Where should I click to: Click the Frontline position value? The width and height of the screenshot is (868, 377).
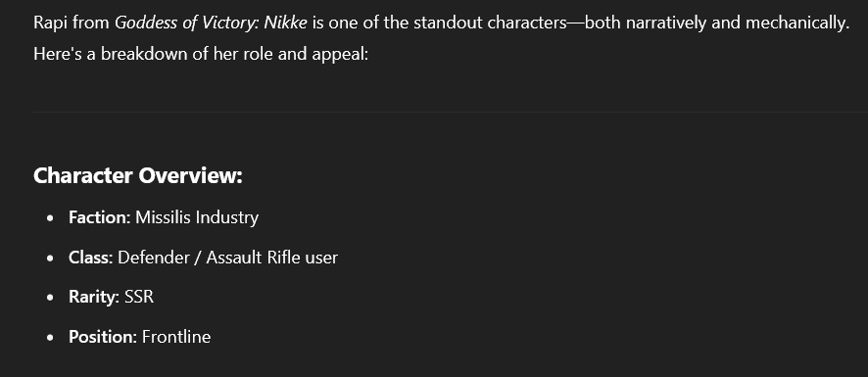click(x=176, y=337)
